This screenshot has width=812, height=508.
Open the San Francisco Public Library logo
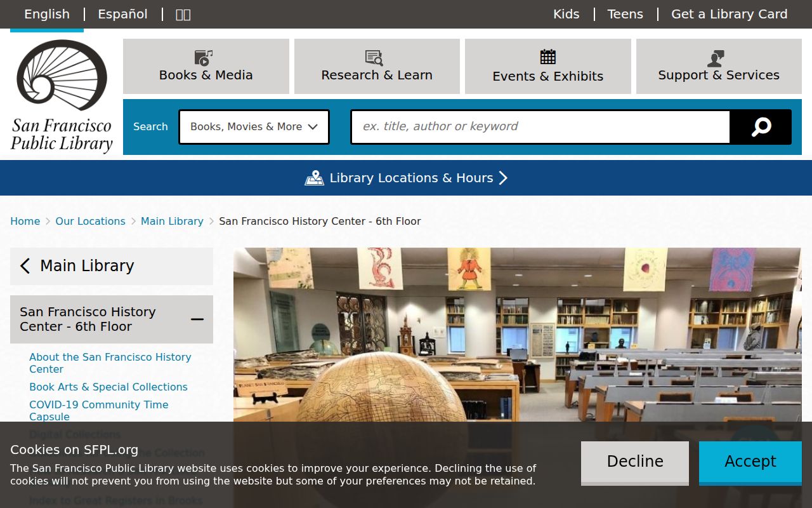click(x=62, y=97)
